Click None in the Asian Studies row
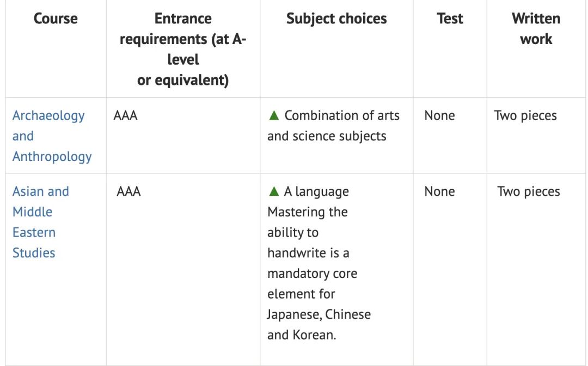588x366 pixels. point(439,191)
